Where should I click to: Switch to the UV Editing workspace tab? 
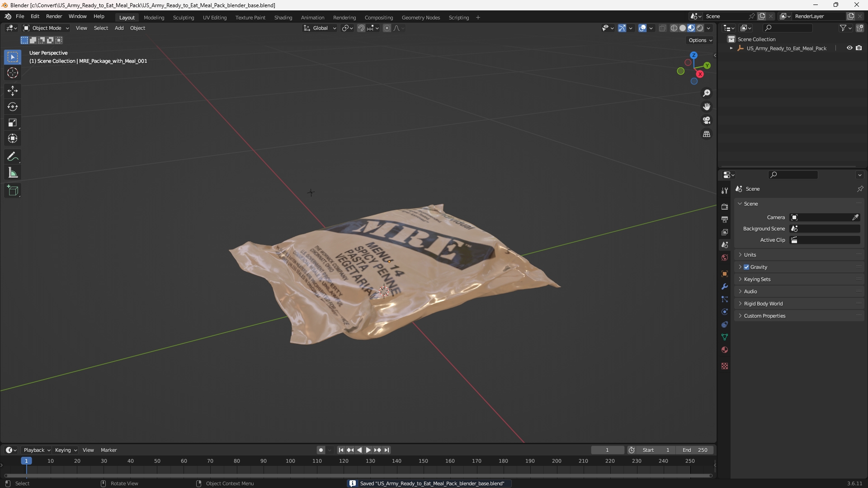(215, 18)
